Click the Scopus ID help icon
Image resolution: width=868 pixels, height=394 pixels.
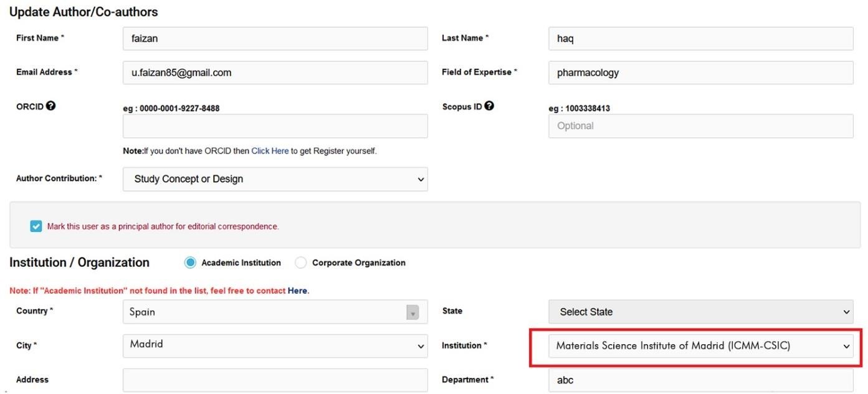click(x=489, y=106)
